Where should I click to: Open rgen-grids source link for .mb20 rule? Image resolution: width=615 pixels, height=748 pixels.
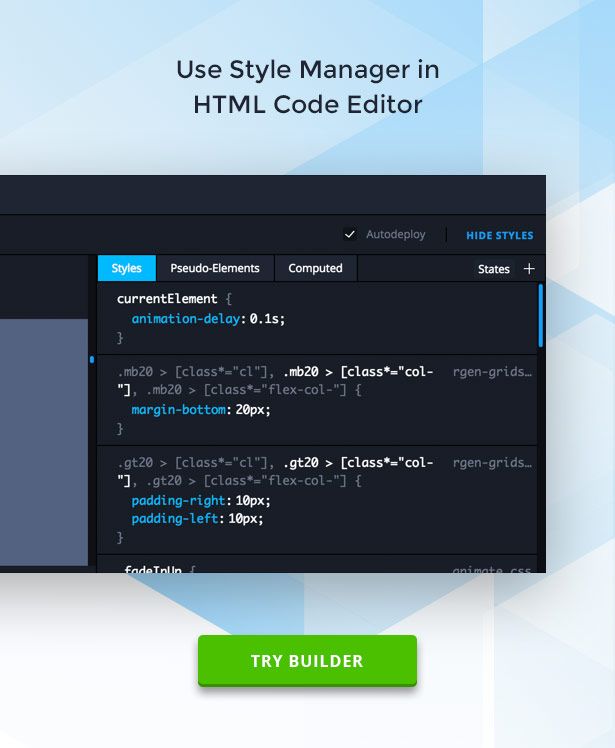492,372
